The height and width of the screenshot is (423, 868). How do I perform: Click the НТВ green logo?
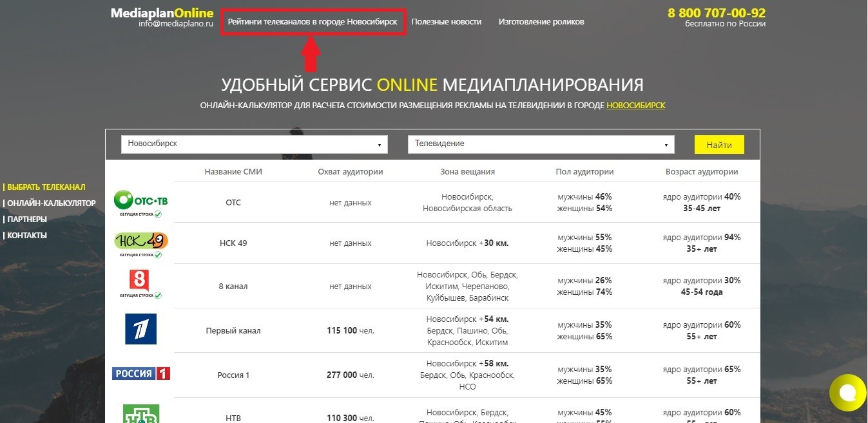140,413
